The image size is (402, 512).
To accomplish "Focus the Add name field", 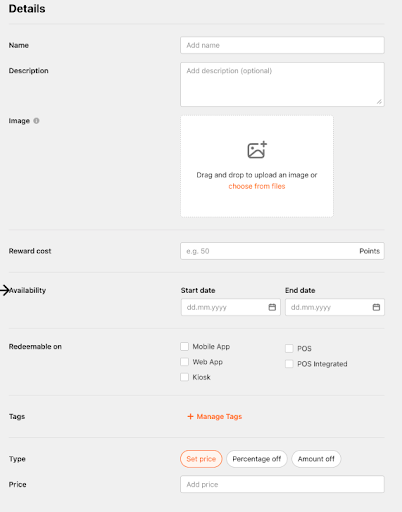I will [282, 45].
